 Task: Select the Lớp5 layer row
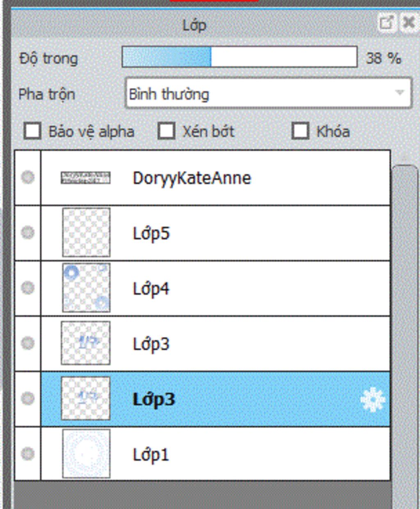[x=215, y=233]
